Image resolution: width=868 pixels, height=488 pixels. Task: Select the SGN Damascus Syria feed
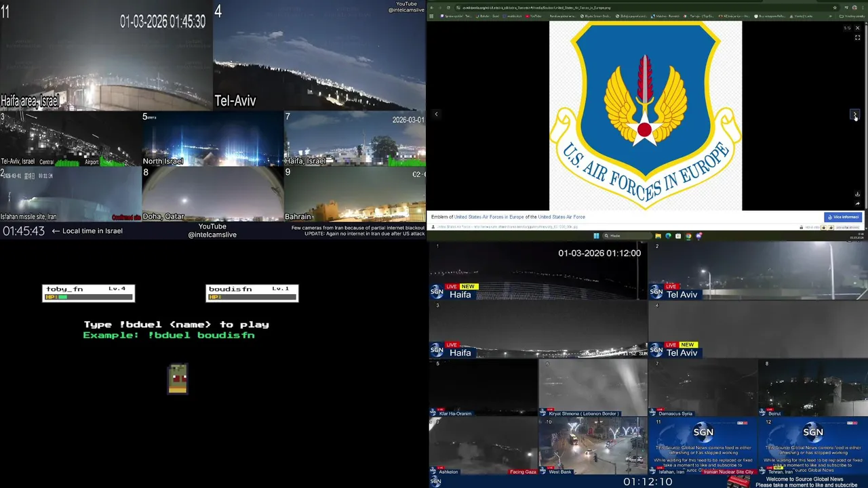click(x=703, y=388)
